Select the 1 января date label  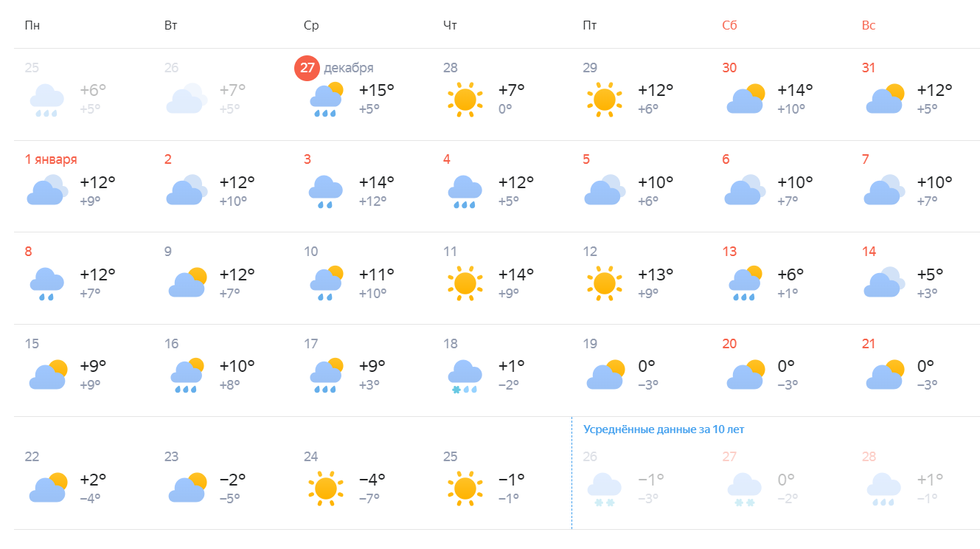coord(51,159)
